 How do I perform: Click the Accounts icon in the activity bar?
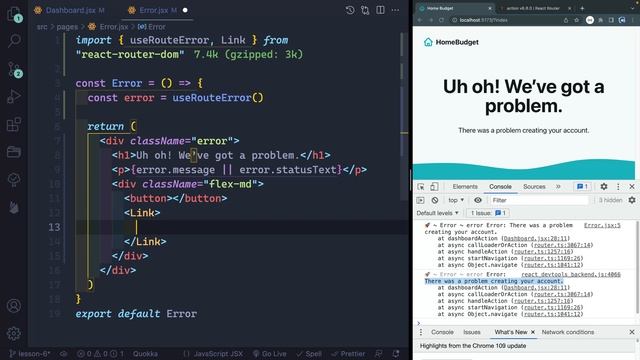(x=14, y=306)
